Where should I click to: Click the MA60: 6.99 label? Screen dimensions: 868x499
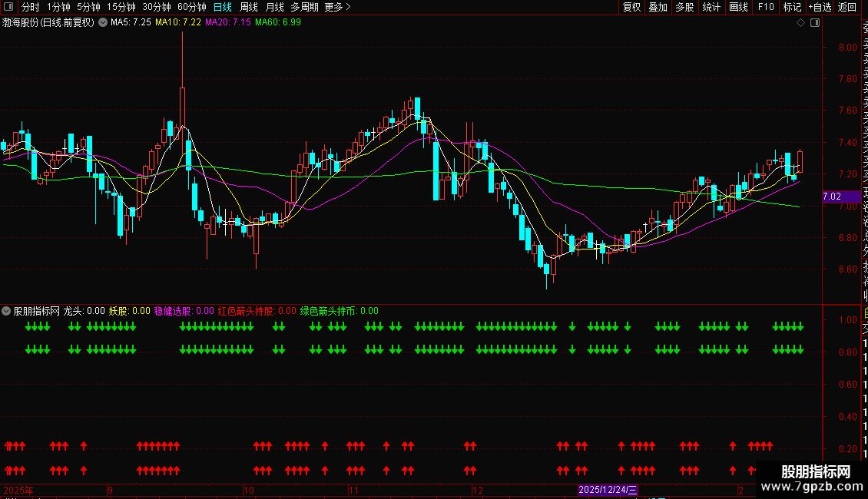[278, 22]
